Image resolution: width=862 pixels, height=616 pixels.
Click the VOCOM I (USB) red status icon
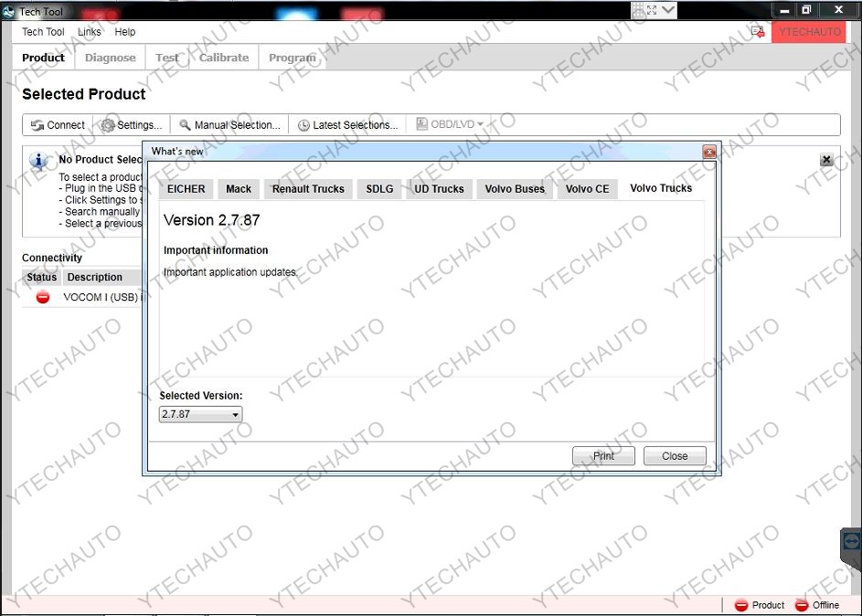coord(40,296)
